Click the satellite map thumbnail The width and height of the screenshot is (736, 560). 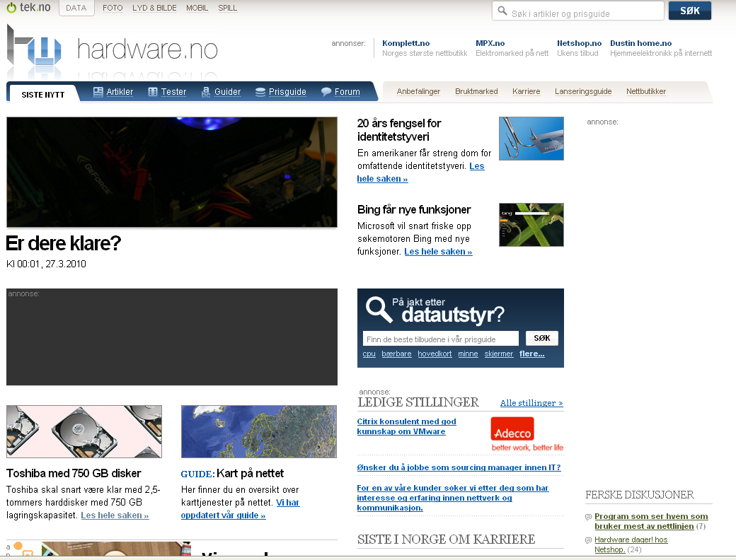tap(259, 431)
